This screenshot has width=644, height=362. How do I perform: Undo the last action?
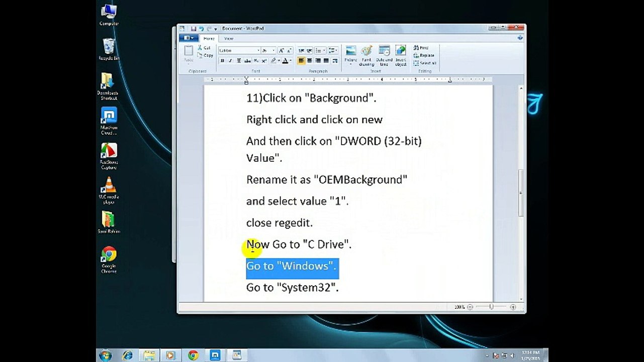pyautogui.click(x=202, y=29)
